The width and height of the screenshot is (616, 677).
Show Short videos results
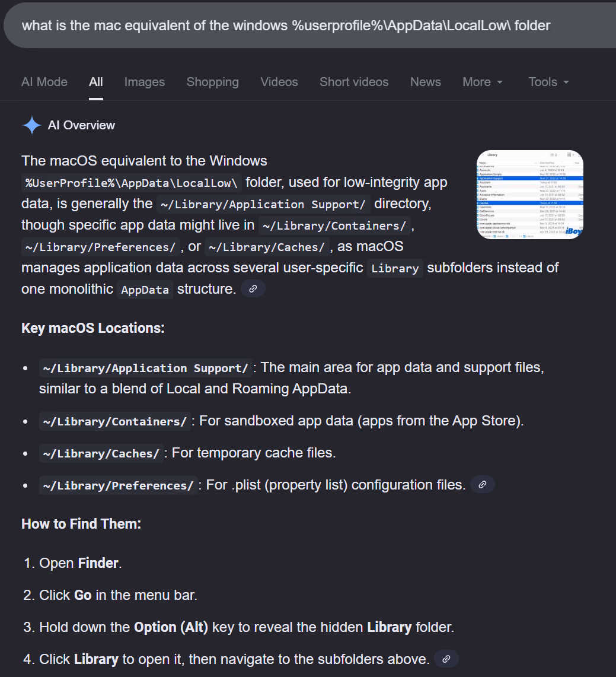354,82
